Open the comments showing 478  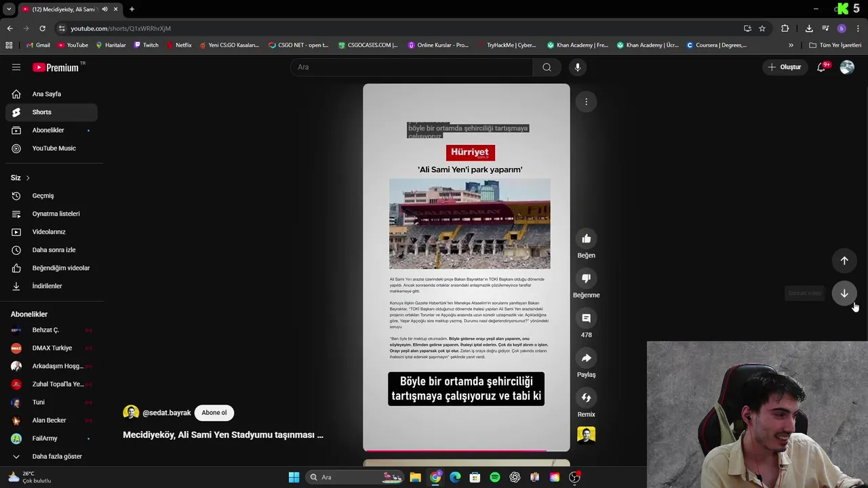(x=586, y=318)
